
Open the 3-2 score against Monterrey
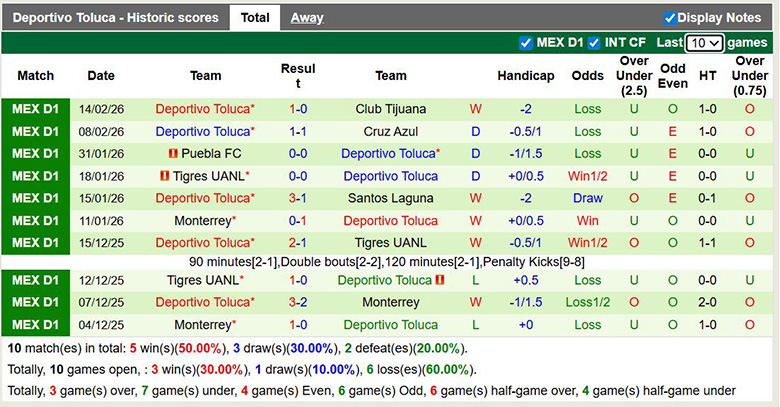pyautogui.click(x=298, y=302)
